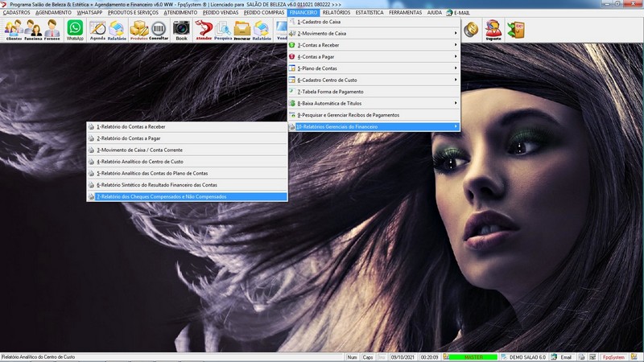This screenshot has width=644, height=362.
Task: Open 1-Relatório do Contas a Receber
Action: pyautogui.click(x=187, y=127)
